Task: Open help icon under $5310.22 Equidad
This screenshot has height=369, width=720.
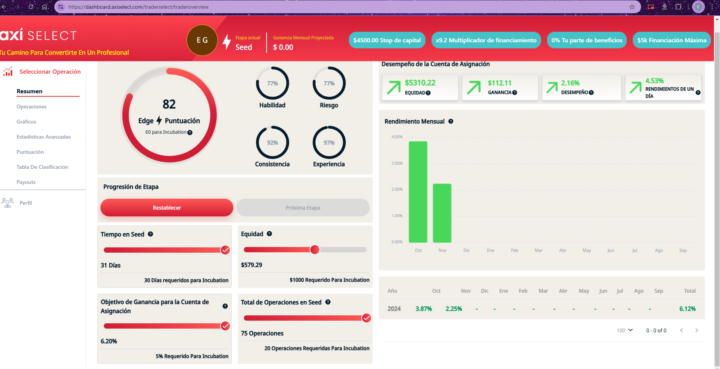Action: pyautogui.click(x=428, y=93)
